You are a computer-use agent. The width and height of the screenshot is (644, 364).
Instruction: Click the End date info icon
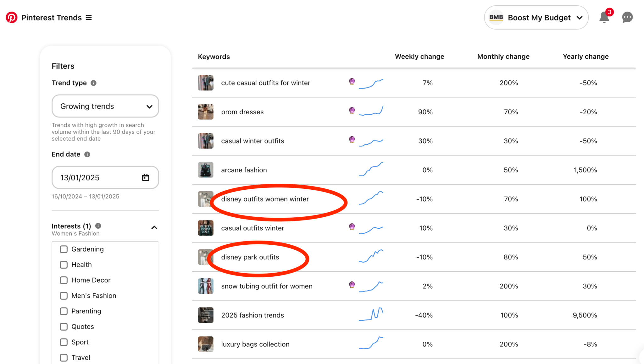[87, 155]
